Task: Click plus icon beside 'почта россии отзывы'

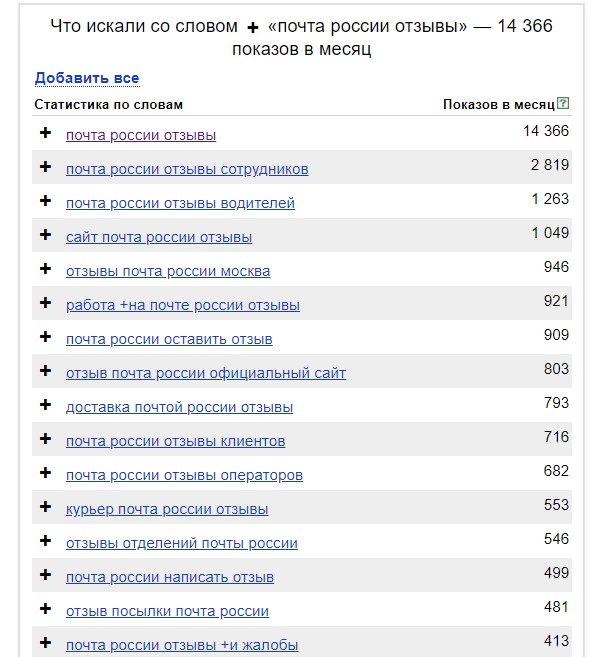Action: (x=45, y=133)
